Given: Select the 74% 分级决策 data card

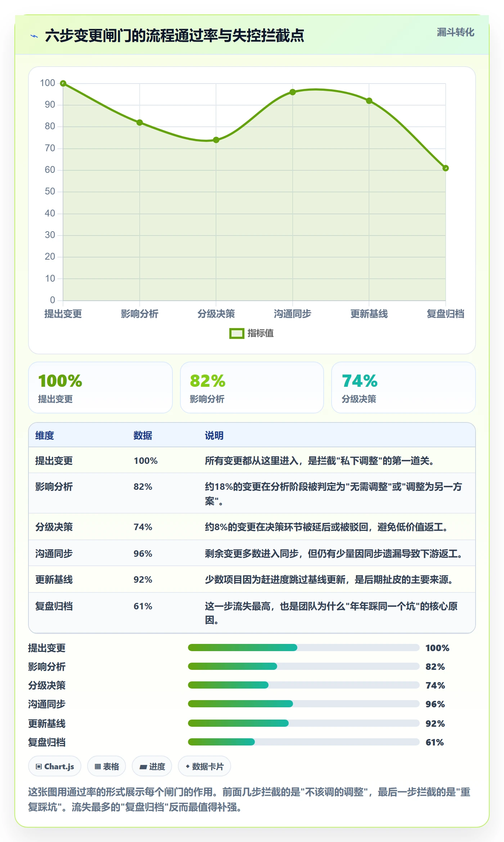Looking at the screenshot, I should click(x=404, y=388).
